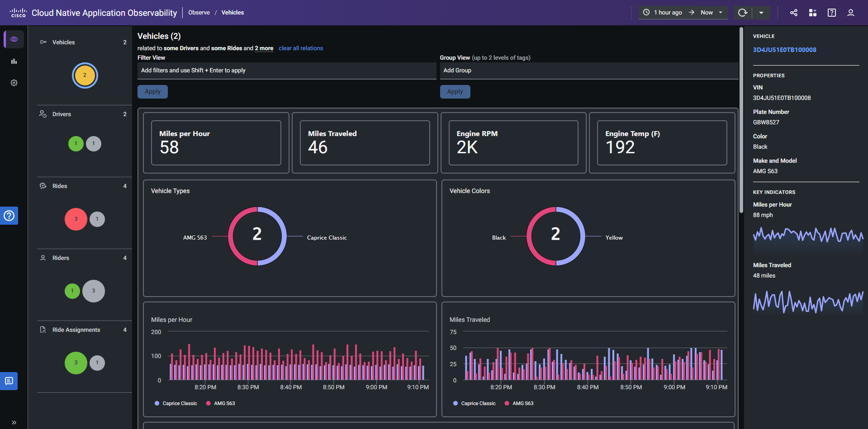Click the blue help circle icon
Screen dimensions: 868x429
point(9,216)
